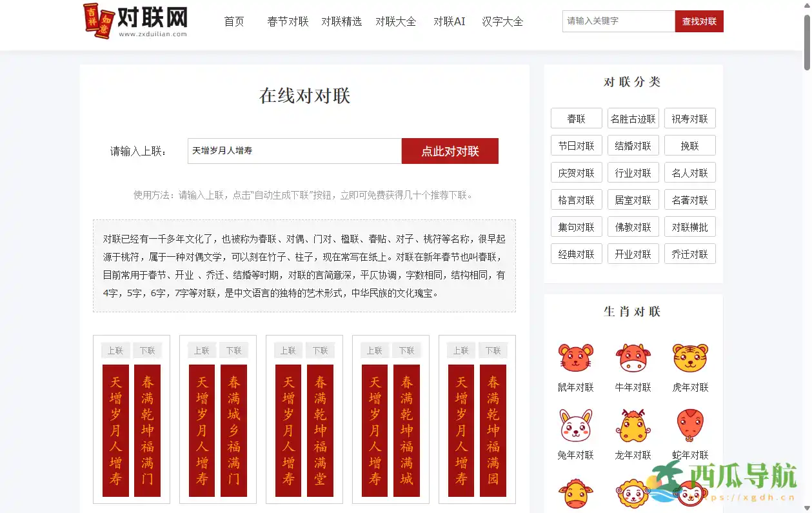The width and height of the screenshot is (812, 513).
Task: Click the sheep zodiac icon at the bottom
Action: (633, 494)
